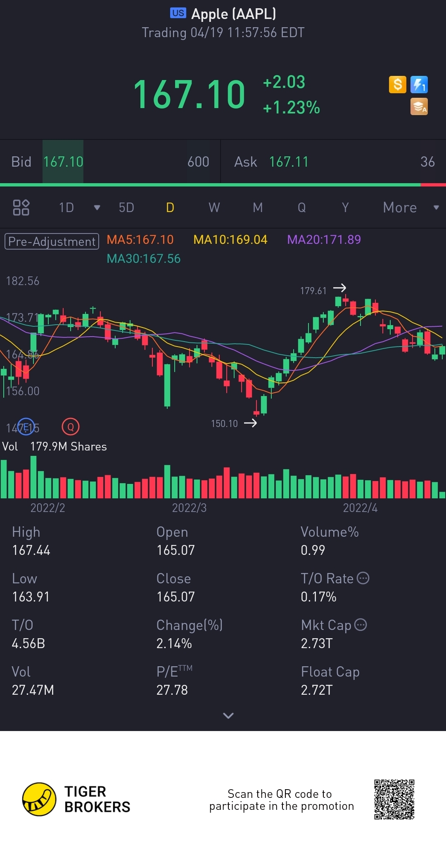446x868 pixels.
Task: Tap the MA10:169.04 indicator label
Action: coord(230,240)
